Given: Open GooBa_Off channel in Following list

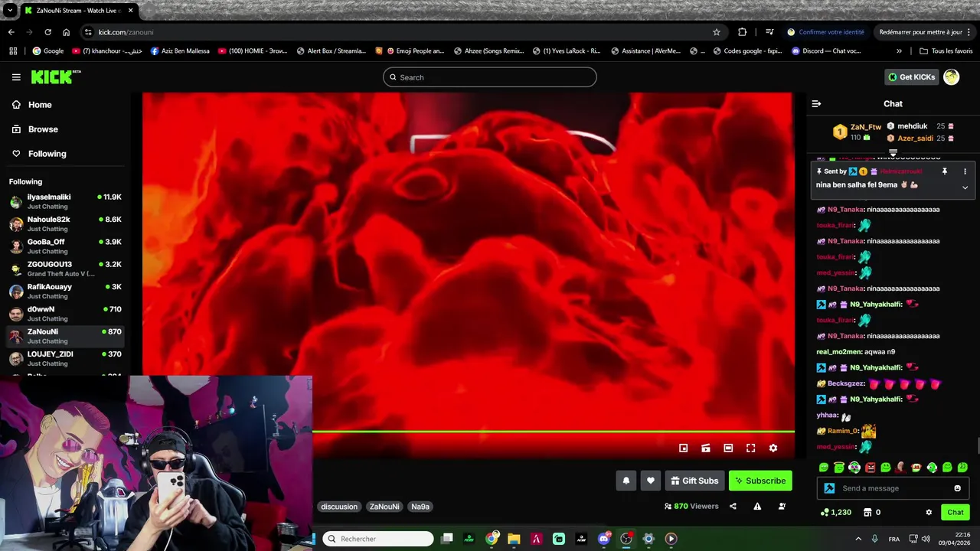Looking at the screenshot, I should (65, 246).
